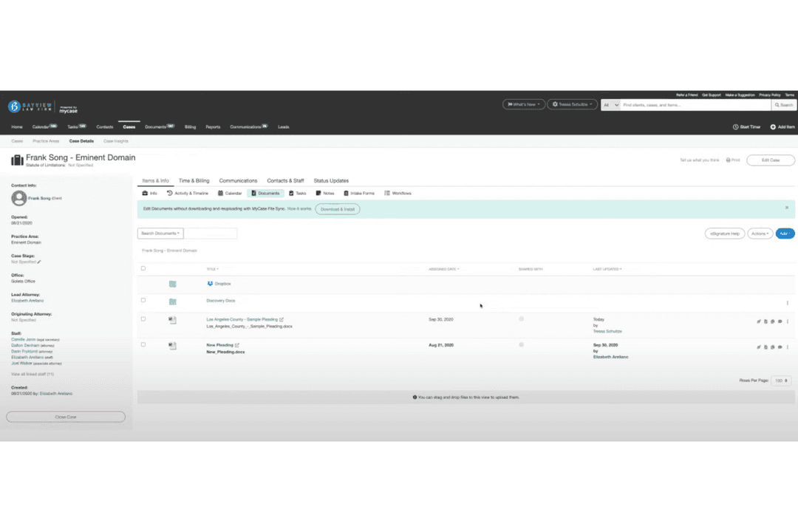Image resolution: width=798 pixels, height=532 pixels.
Task: Click the New Pleading document file icon
Action: pyautogui.click(x=172, y=346)
